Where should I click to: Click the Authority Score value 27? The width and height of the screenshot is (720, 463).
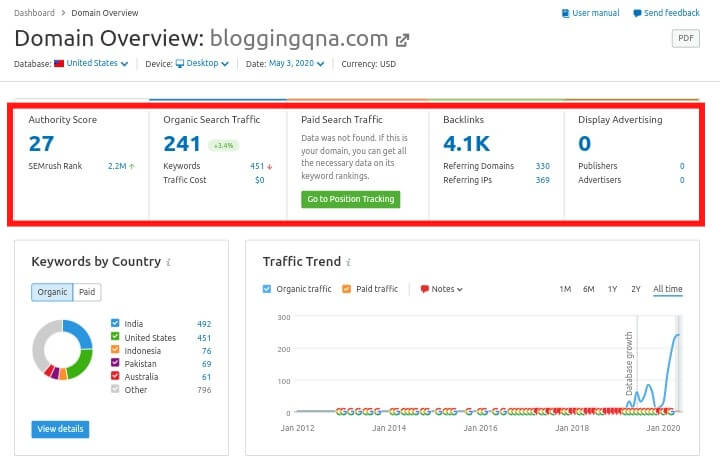coord(41,144)
